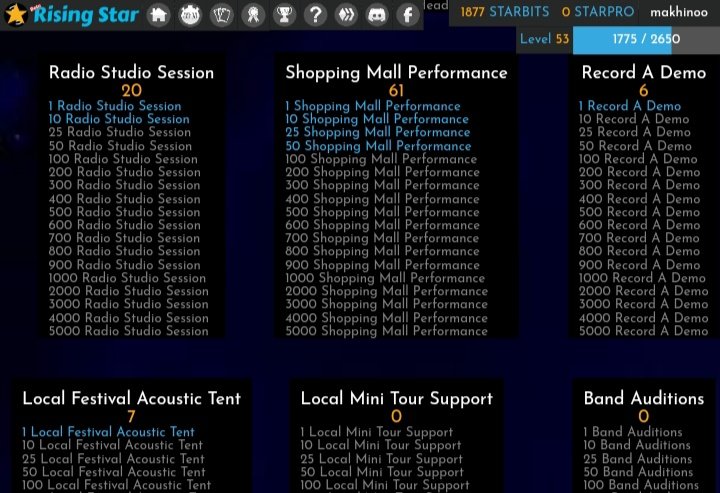Image resolution: width=720 pixels, height=493 pixels.
Task: Open the Cards collection icon
Action: coord(221,15)
